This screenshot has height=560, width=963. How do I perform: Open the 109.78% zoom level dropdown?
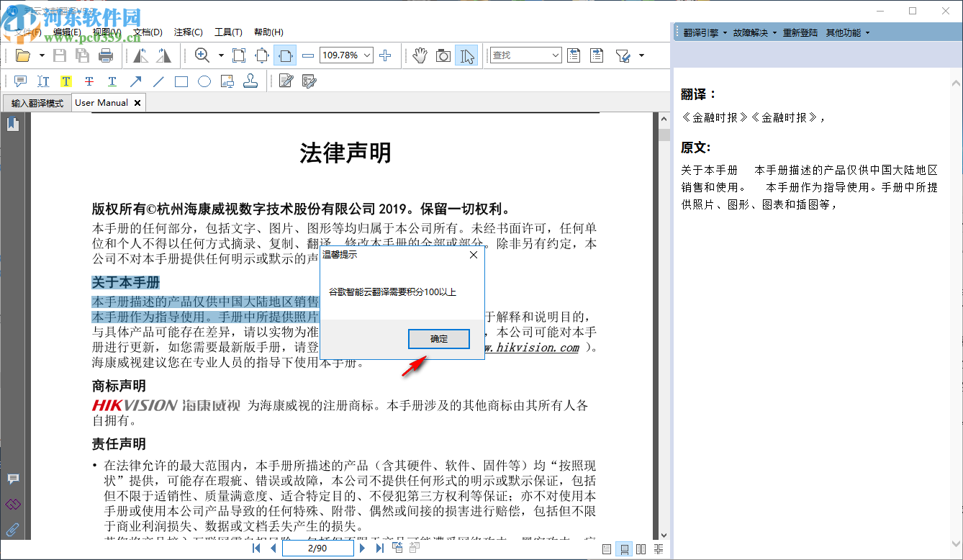click(368, 55)
